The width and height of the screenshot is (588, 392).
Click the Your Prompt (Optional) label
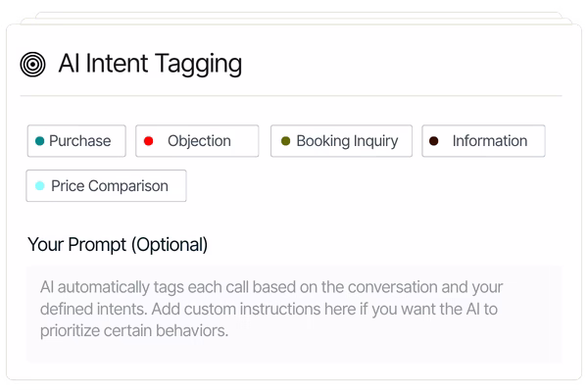click(x=118, y=245)
